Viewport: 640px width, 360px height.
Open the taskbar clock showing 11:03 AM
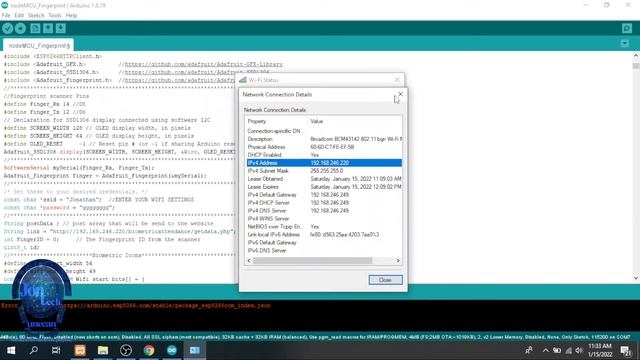(x=600, y=350)
